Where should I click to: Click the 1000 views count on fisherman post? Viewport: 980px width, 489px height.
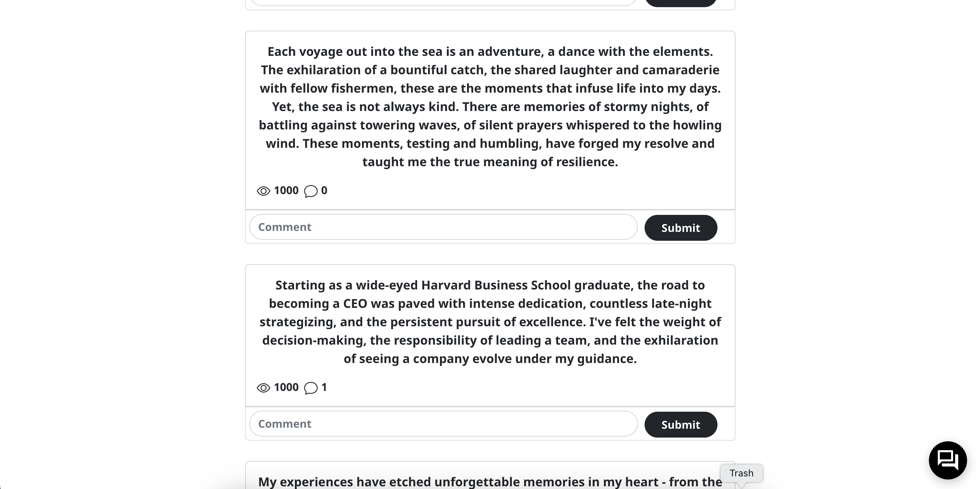pos(286,190)
